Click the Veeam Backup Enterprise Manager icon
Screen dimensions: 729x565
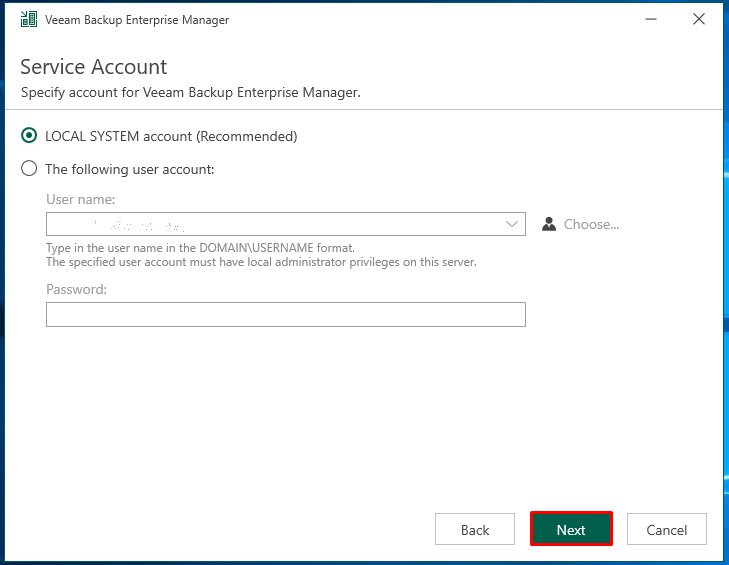[29, 20]
